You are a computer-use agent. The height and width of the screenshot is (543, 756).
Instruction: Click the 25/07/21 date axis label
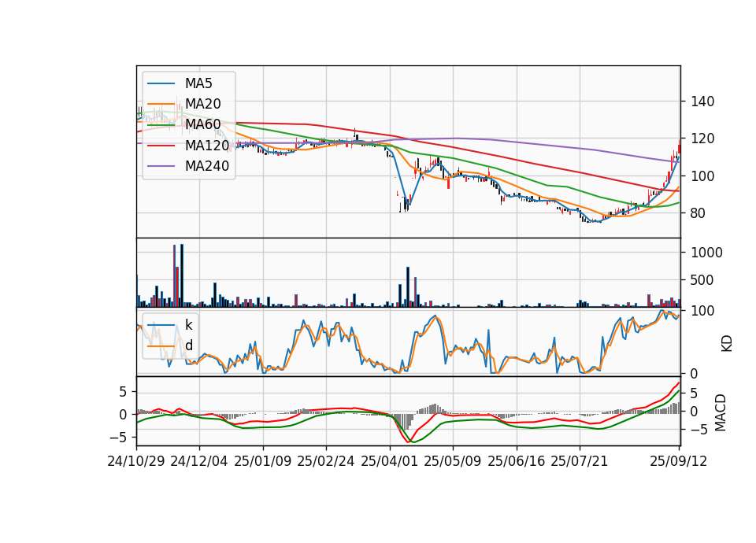point(580,461)
